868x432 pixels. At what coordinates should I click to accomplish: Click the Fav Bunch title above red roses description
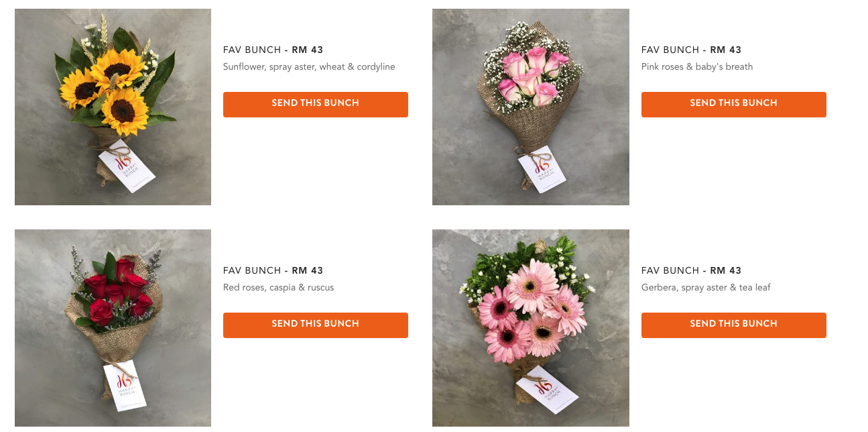(273, 270)
